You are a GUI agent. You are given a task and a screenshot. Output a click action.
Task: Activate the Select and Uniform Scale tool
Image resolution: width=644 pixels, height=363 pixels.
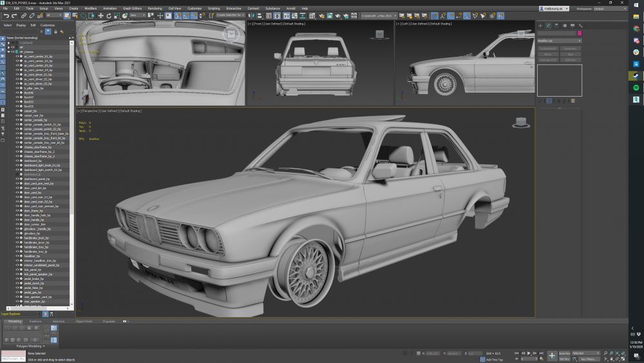[x=117, y=15]
